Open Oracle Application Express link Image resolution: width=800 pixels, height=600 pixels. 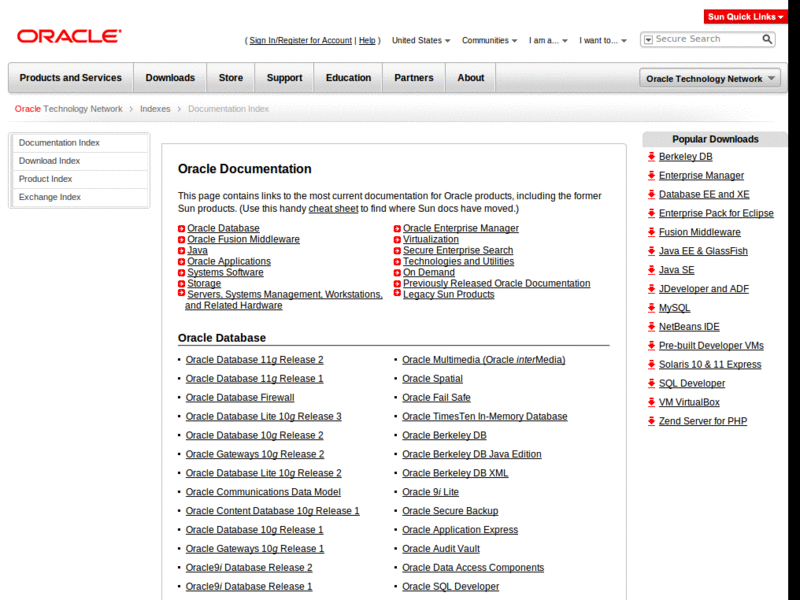coord(460,530)
